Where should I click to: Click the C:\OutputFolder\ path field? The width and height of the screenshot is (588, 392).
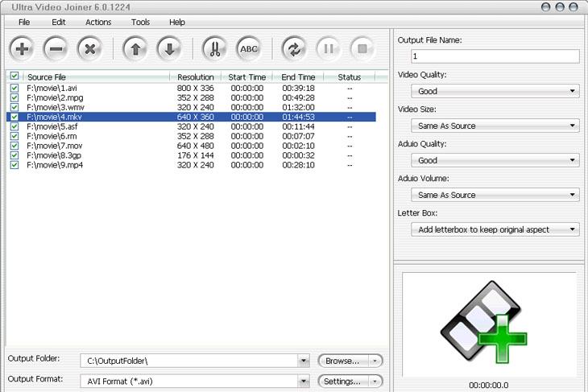pyautogui.click(x=189, y=361)
